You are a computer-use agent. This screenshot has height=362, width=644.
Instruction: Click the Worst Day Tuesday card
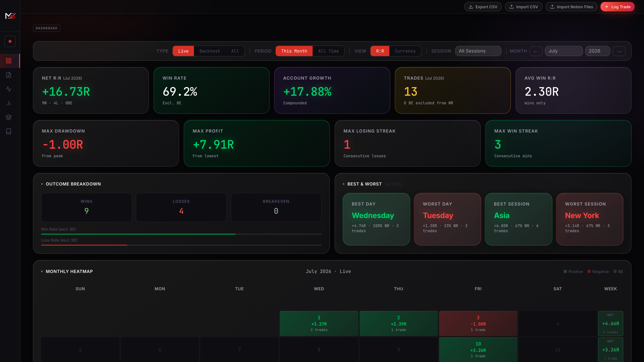(448, 219)
